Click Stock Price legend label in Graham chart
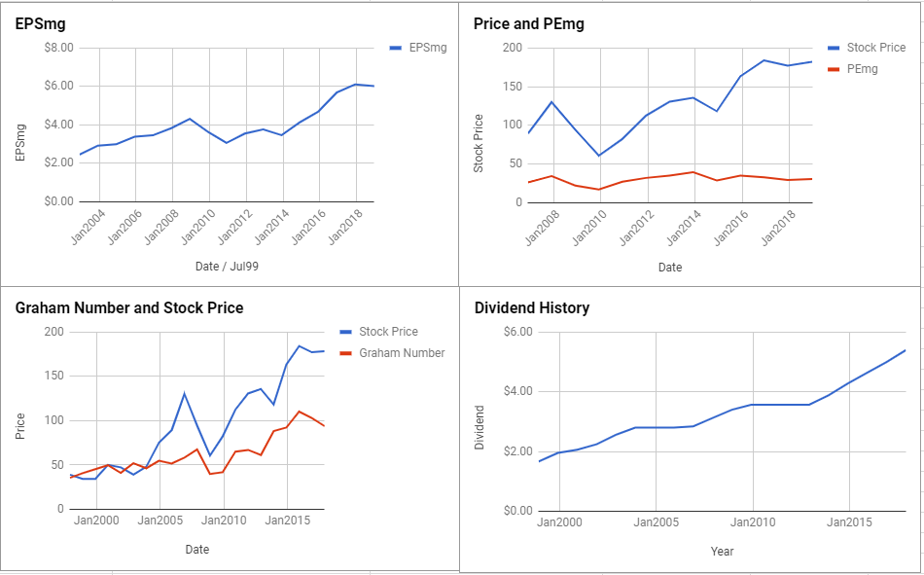 click(x=388, y=332)
